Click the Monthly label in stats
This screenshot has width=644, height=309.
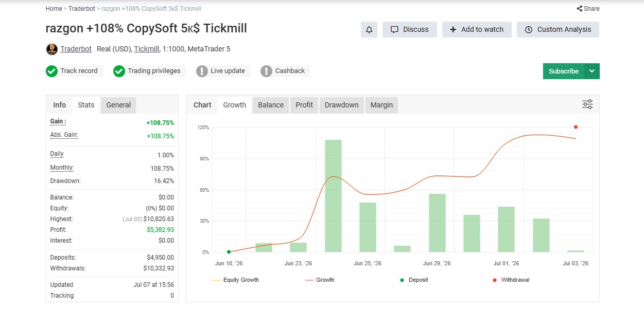62,168
